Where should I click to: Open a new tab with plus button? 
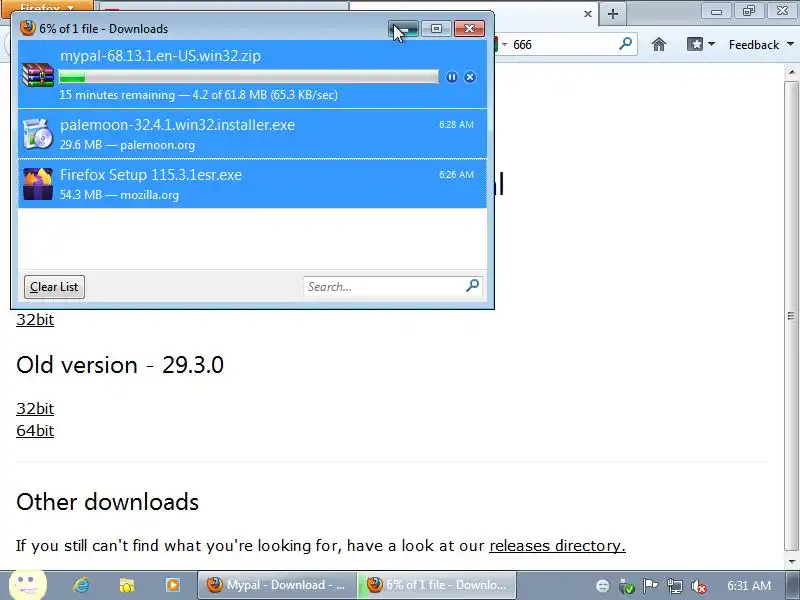click(613, 14)
